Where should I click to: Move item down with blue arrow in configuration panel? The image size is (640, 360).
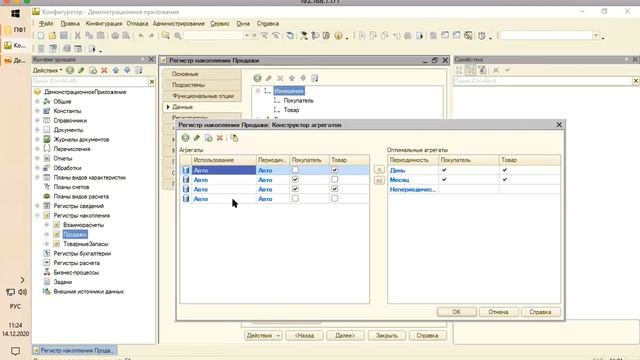(x=127, y=70)
